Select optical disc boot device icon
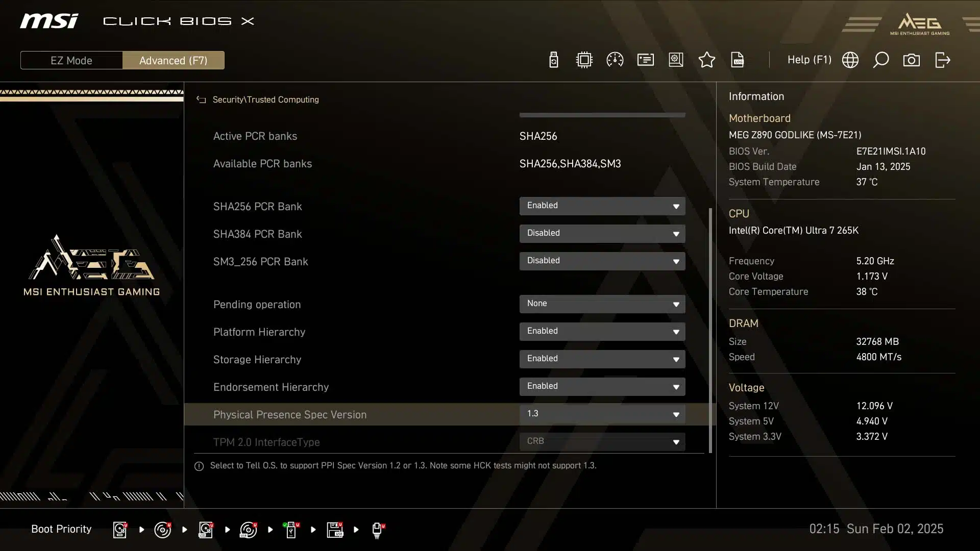This screenshot has height=551, width=980. (x=163, y=530)
